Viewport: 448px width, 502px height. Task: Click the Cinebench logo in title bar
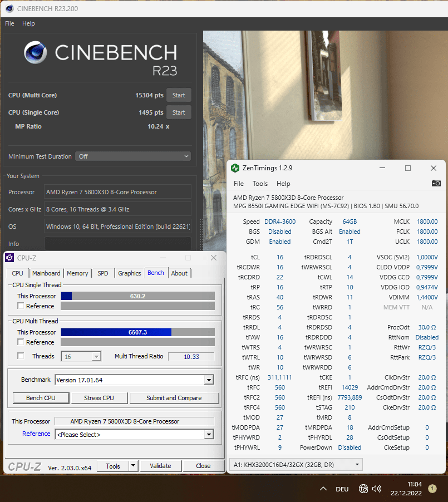click(x=9, y=9)
